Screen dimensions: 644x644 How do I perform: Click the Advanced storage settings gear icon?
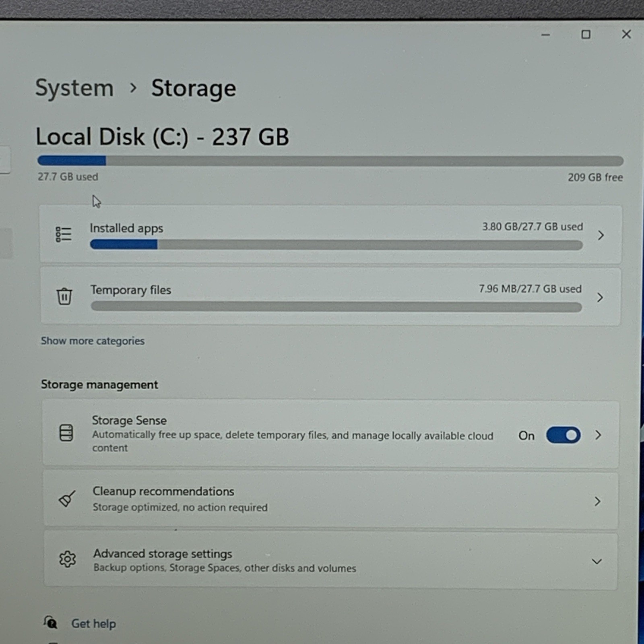(x=67, y=559)
